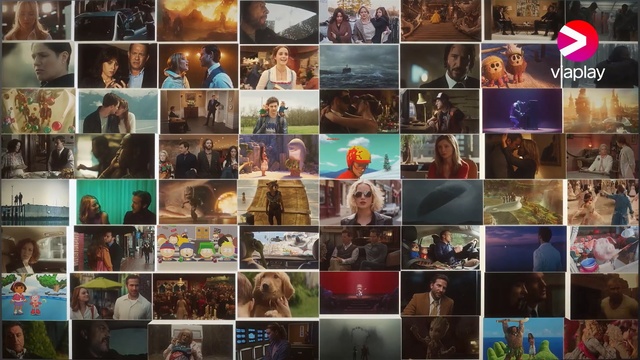Open the man beside green foliage thumbnail
The image size is (640, 360).
(x=35, y=340)
